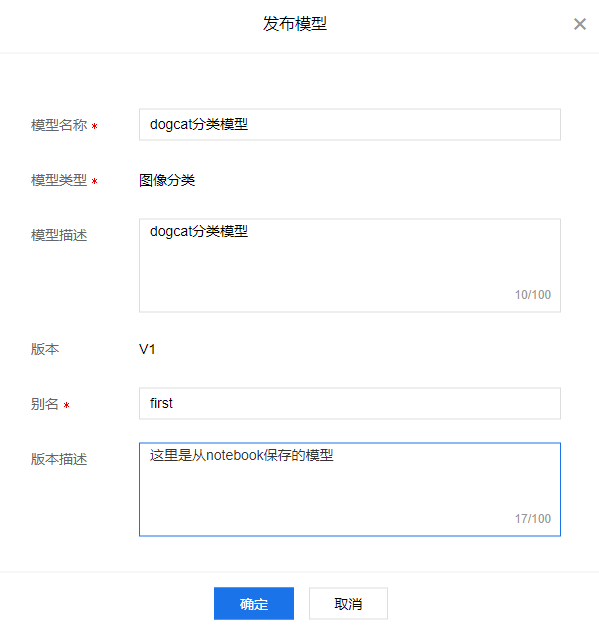The height and width of the screenshot is (628, 599).
Task: Confirm publishing with the 确定 button
Action: point(254,603)
